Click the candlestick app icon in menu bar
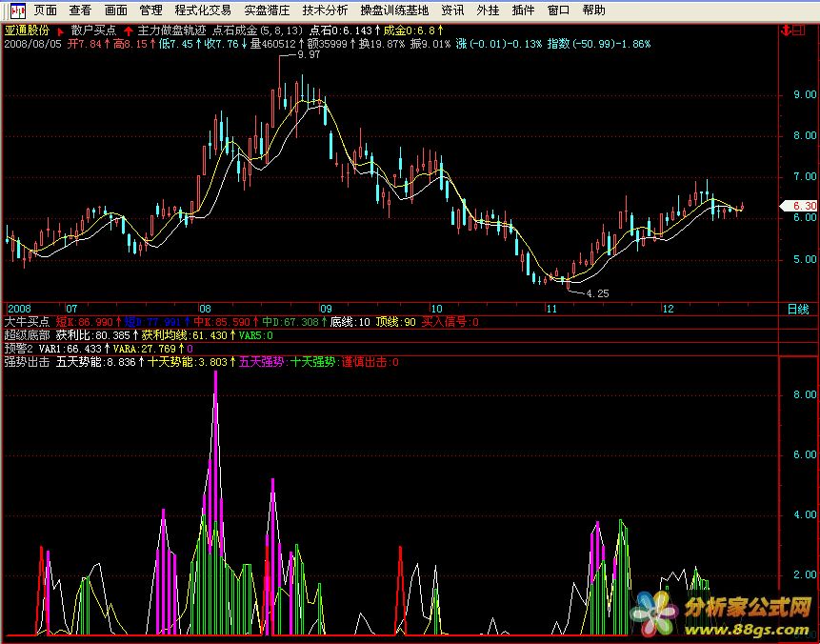Image resolution: width=820 pixels, height=644 pixels. 18,10
